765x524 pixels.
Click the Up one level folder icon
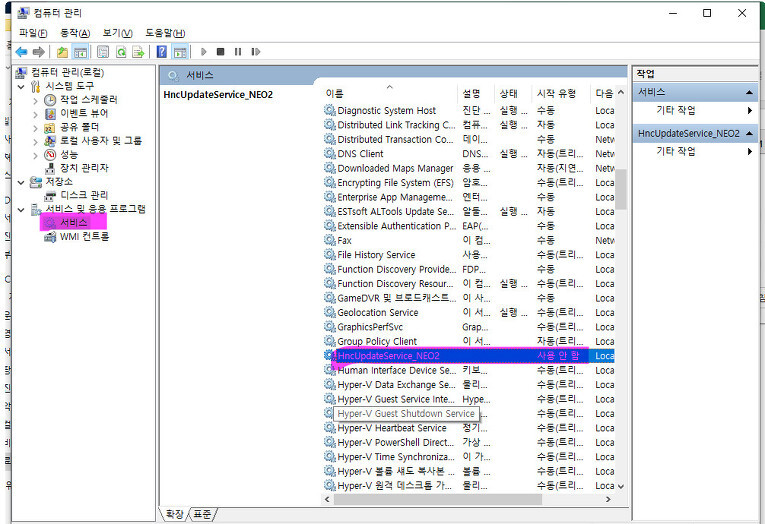[62, 51]
